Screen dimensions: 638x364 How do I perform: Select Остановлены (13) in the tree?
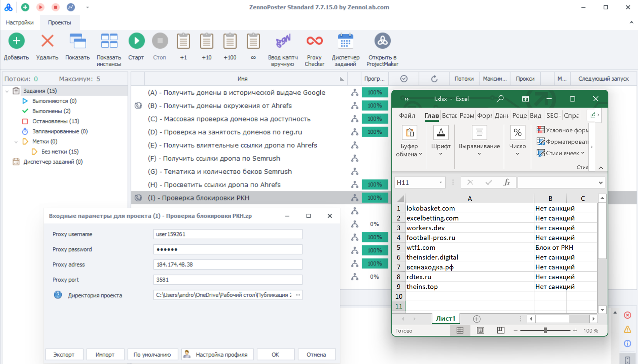pyautogui.click(x=56, y=121)
